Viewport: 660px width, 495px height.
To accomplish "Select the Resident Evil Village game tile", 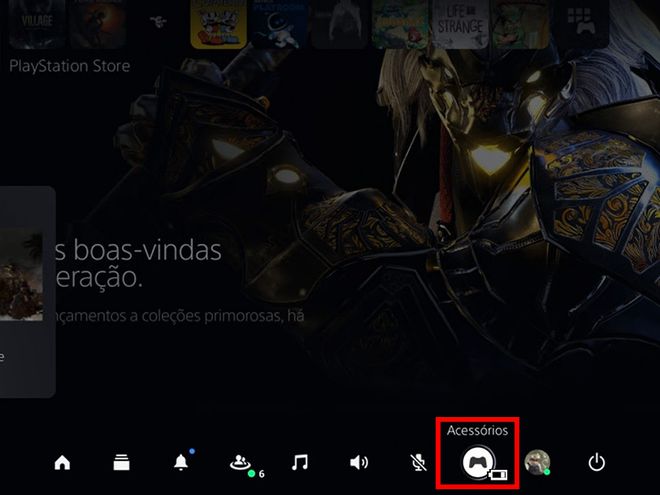I will click(37, 23).
